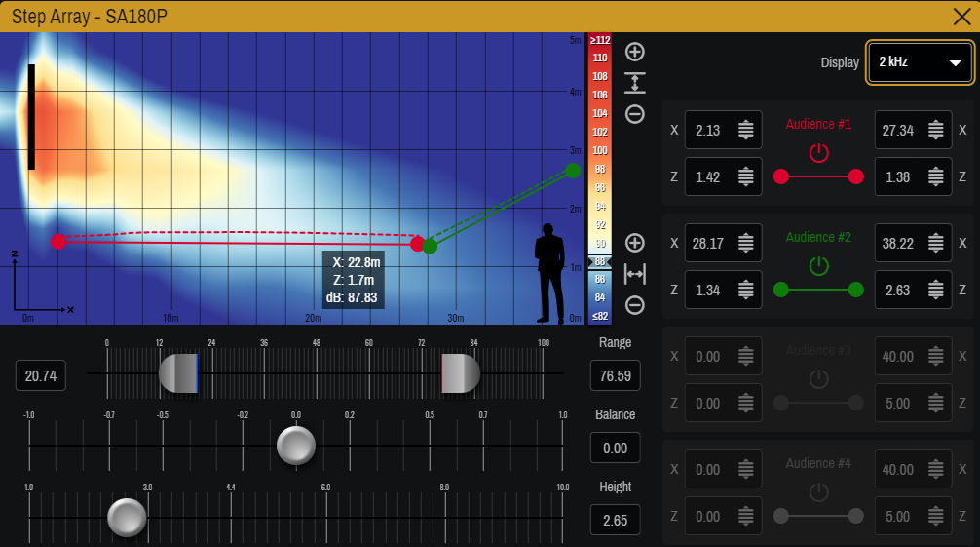Adjust Audience #2 start Z stepper 1.34

point(745,290)
